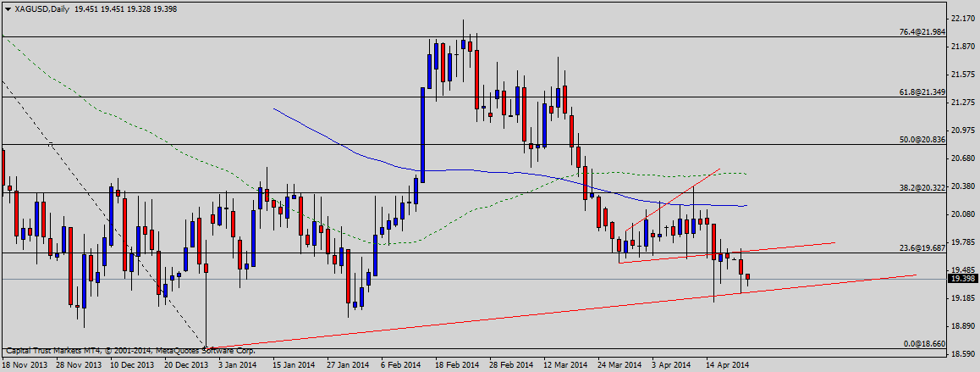Select the 0.0@18.660 Fibonacci base label
Screen dimensions: 980x372
click(922, 343)
